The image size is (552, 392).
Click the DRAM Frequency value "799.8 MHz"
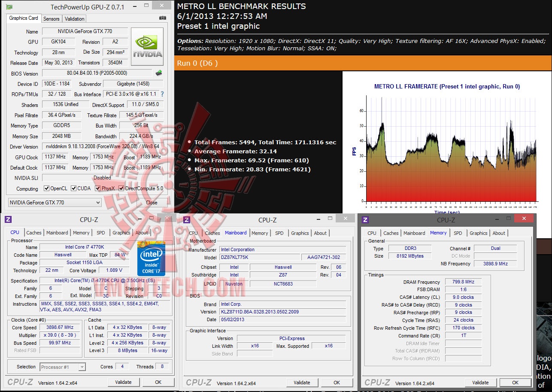click(x=463, y=282)
